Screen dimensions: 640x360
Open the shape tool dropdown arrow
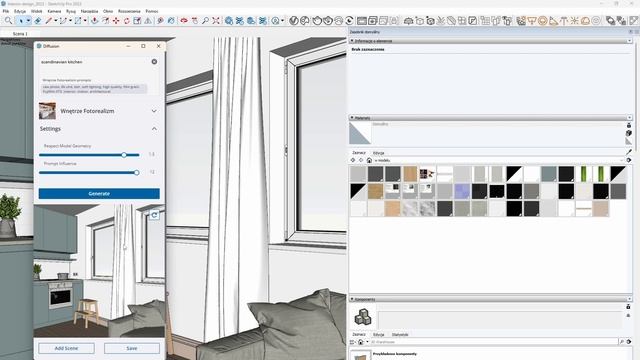point(85,20)
